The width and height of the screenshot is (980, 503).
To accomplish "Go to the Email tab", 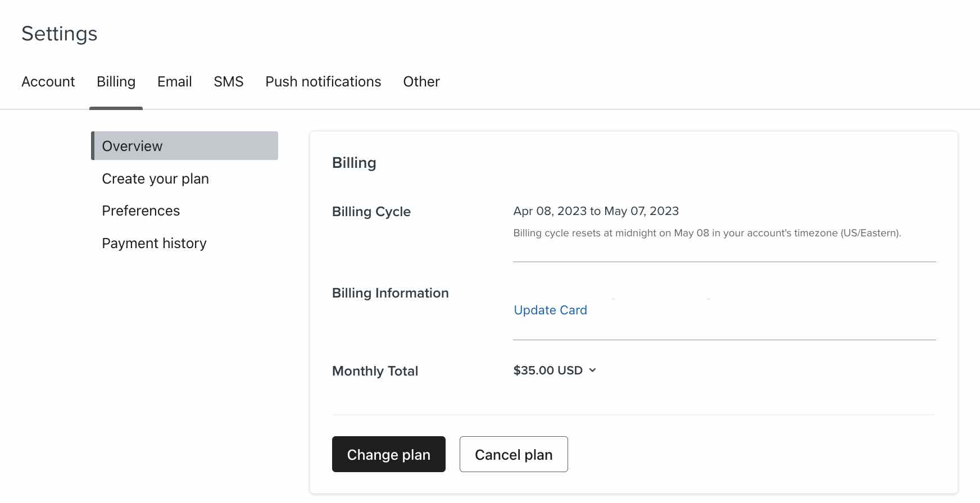I will click(x=174, y=82).
